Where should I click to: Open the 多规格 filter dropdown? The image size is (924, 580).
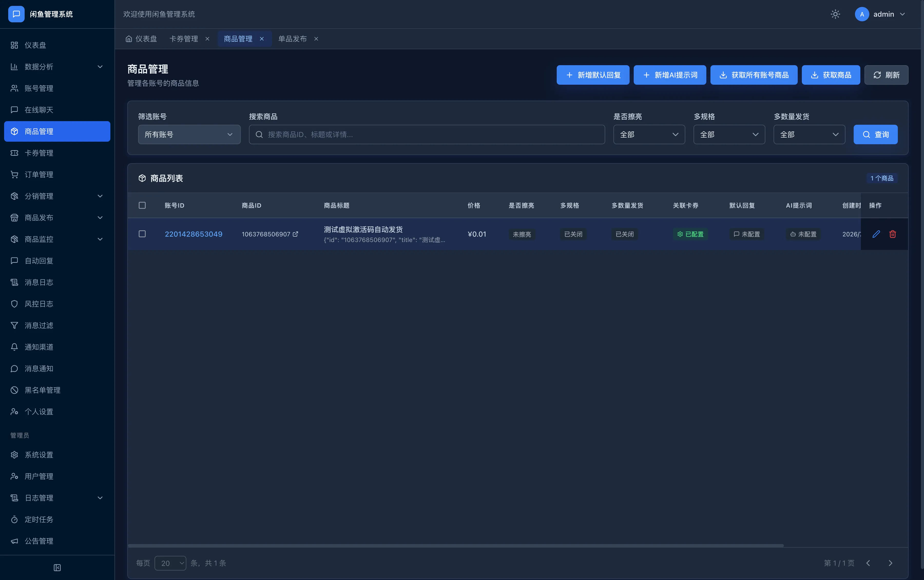(729, 134)
